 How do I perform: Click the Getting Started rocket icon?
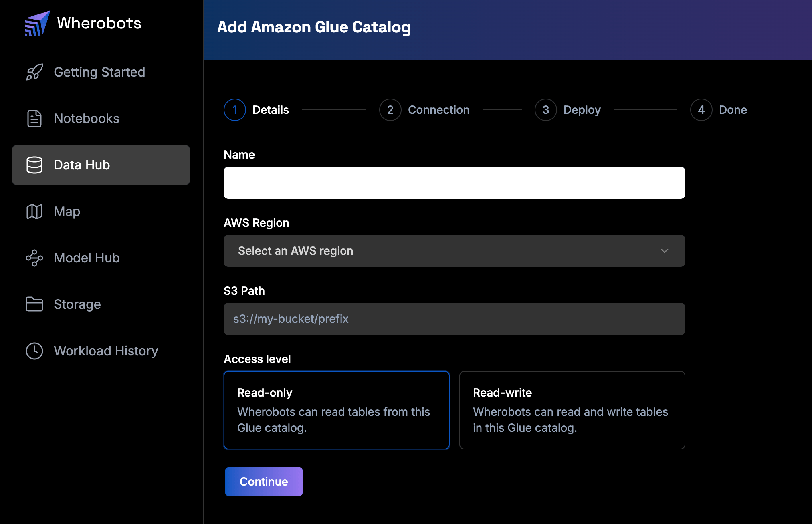(x=34, y=72)
